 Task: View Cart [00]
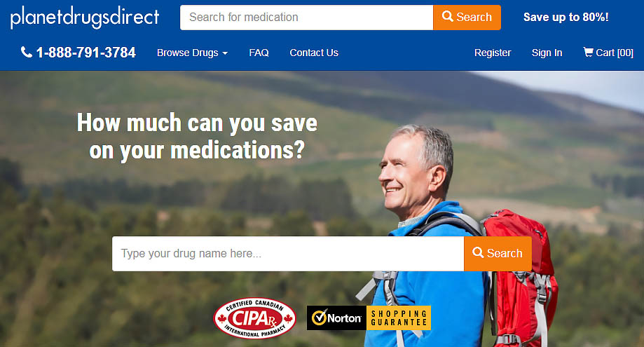coord(608,53)
